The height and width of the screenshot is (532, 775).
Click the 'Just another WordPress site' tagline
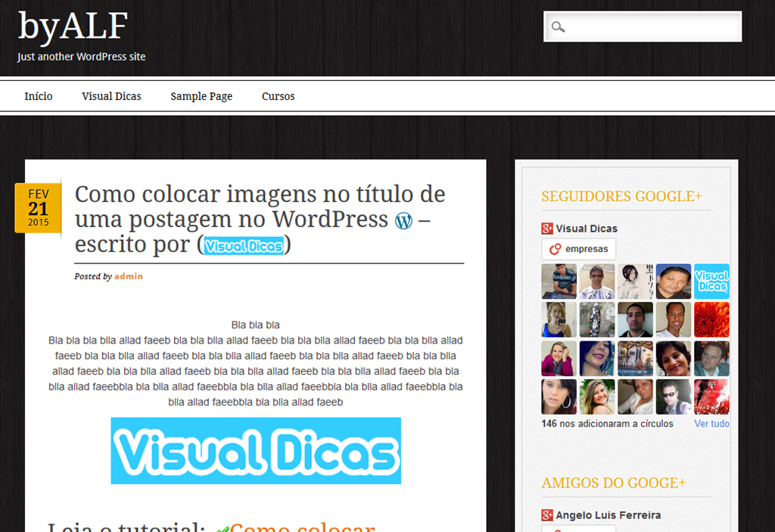coord(82,57)
